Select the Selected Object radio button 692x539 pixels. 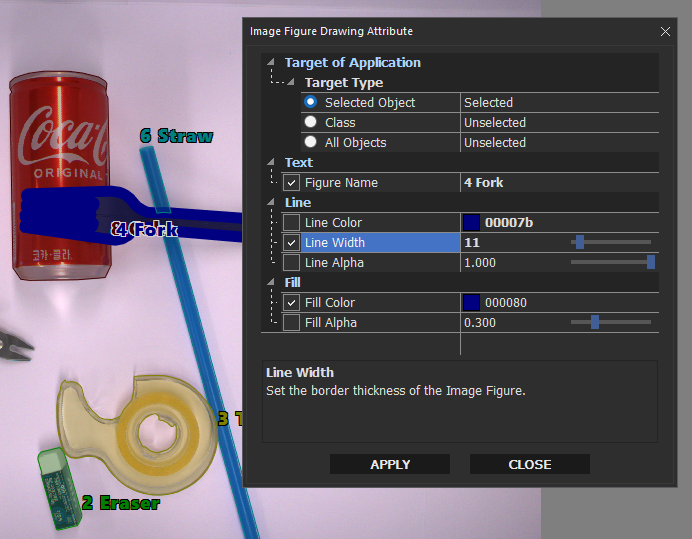pos(311,102)
